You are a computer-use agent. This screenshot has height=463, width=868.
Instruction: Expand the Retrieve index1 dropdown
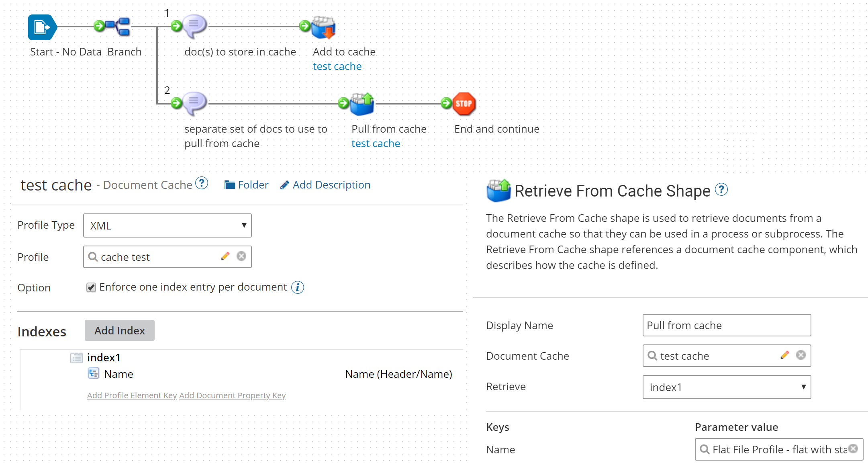[x=726, y=387]
